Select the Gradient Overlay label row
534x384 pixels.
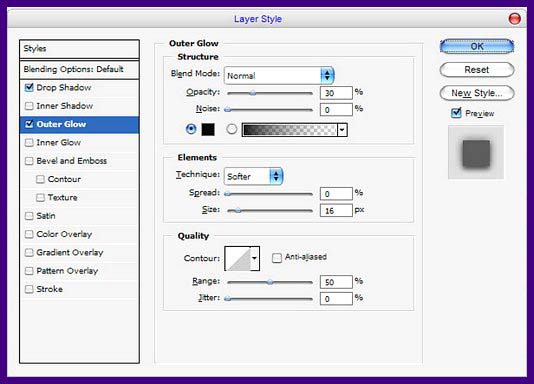click(x=79, y=253)
